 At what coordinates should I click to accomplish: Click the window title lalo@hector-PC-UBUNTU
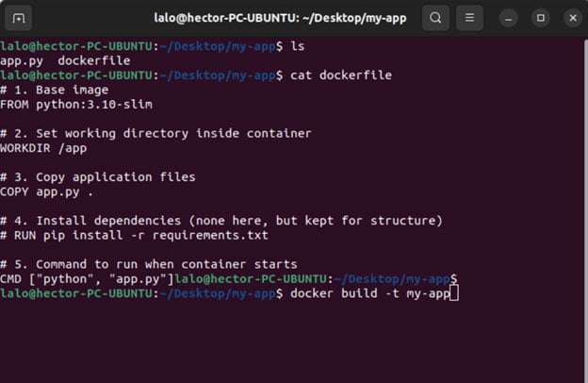pyautogui.click(x=280, y=18)
